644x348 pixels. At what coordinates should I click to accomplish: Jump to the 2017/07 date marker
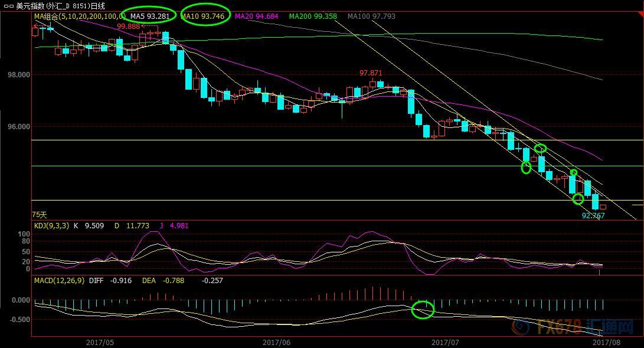pos(445,342)
